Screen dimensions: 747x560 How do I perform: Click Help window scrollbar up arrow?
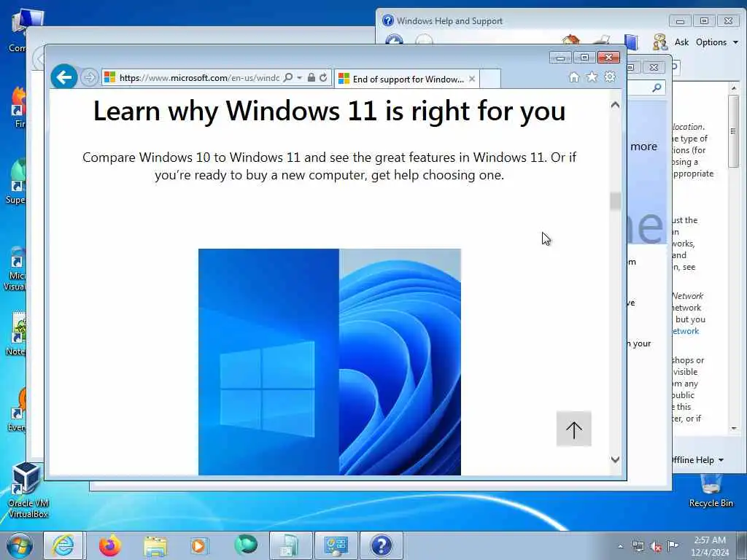click(x=734, y=88)
